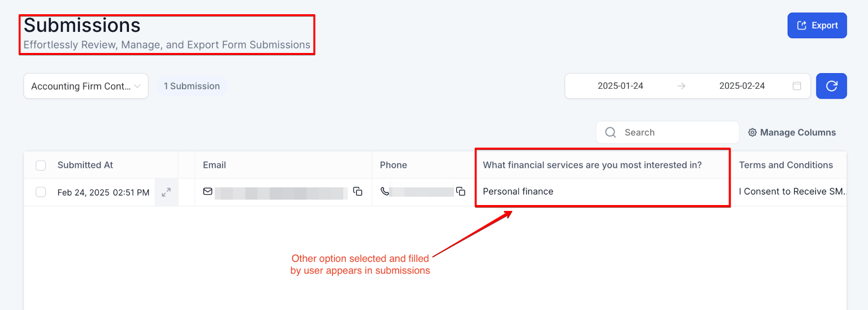Toggle the select-all checkbox in table header
The height and width of the screenshot is (310, 868).
coord(41,165)
